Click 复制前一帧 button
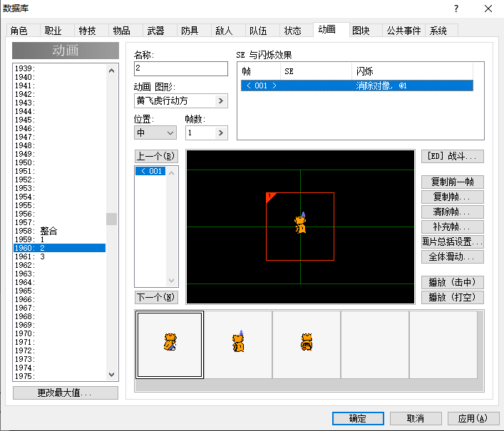 452,182
